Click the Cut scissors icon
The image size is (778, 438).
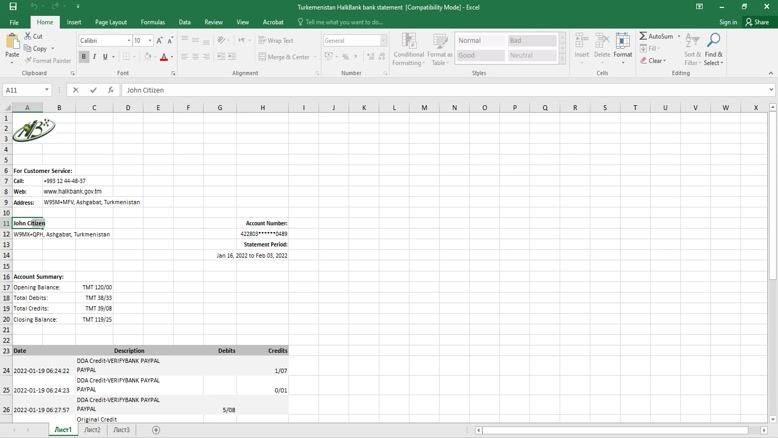click(x=27, y=36)
